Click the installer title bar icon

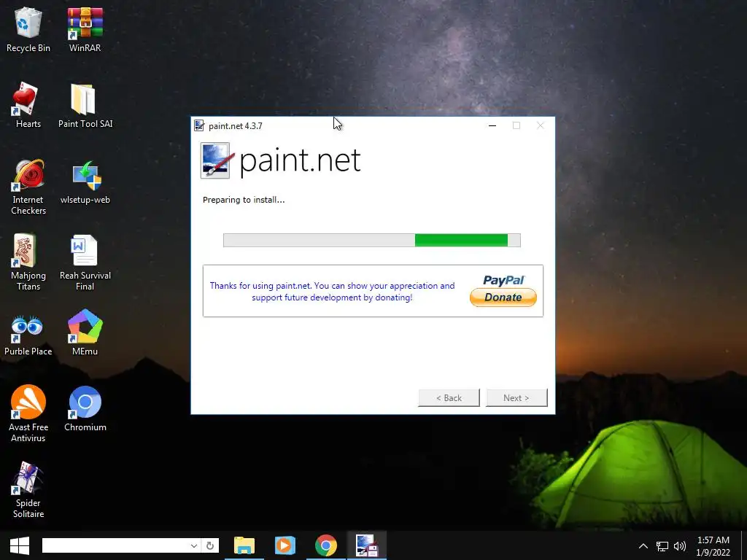(199, 125)
